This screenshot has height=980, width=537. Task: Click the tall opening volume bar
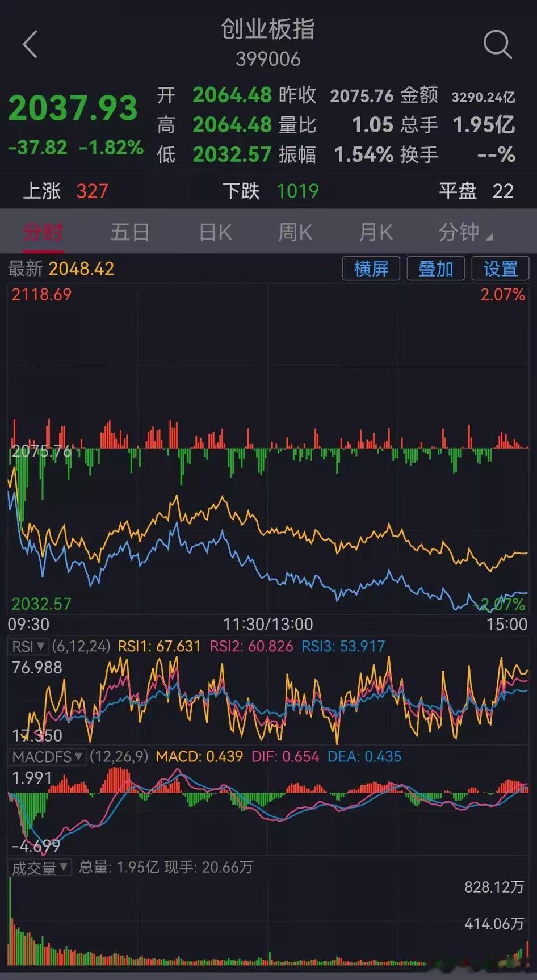coord(10,921)
